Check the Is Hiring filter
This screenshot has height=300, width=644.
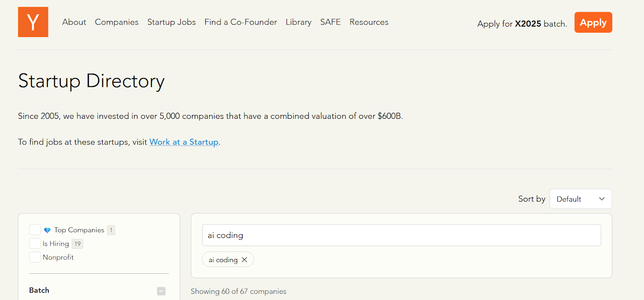coord(35,244)
